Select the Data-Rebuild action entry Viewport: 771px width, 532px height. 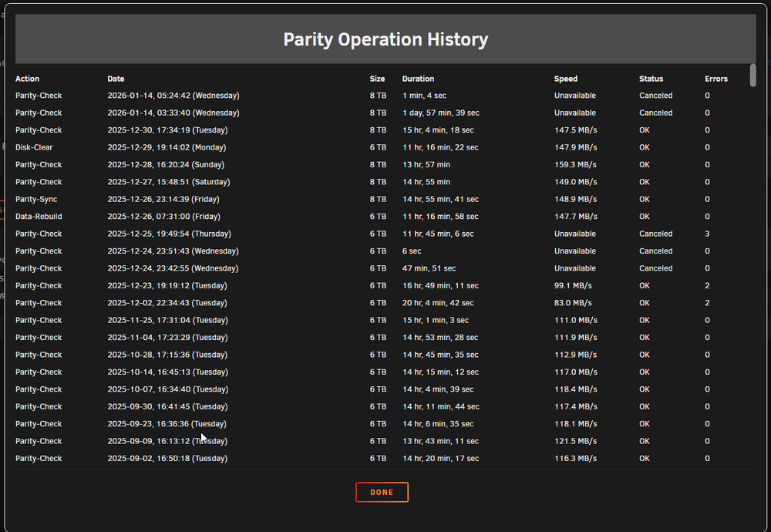click(39, 217)
